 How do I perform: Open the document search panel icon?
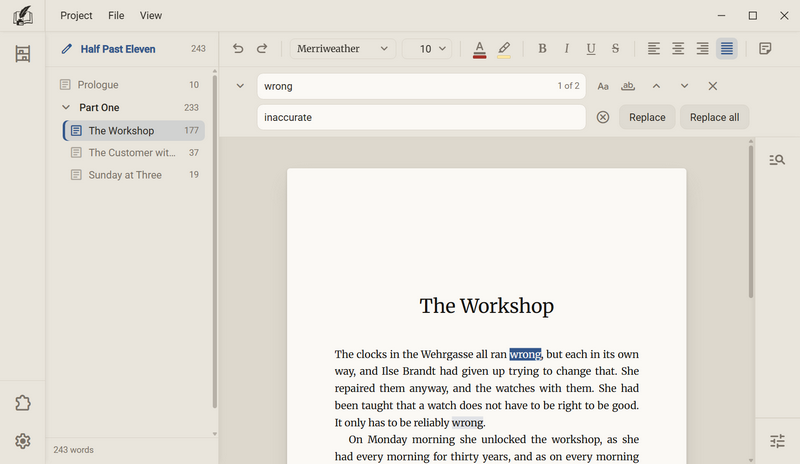click(x=777, y=160)
